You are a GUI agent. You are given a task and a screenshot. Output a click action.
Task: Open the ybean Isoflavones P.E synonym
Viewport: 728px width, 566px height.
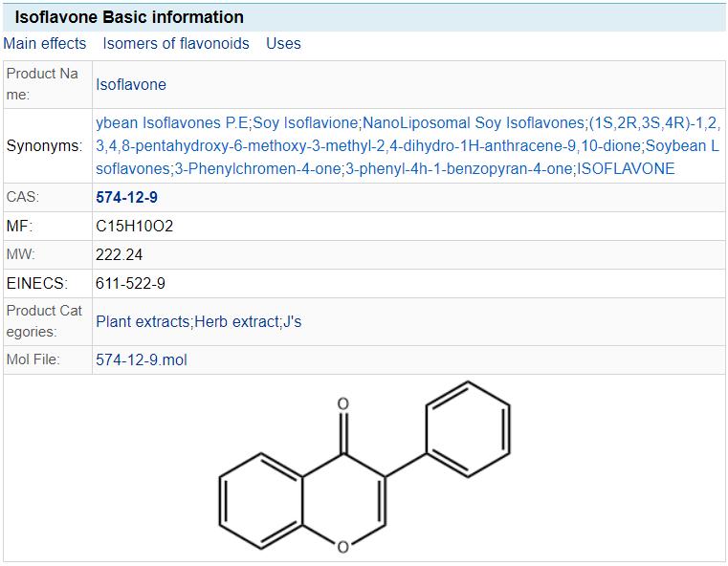click(x=172, y=122)
